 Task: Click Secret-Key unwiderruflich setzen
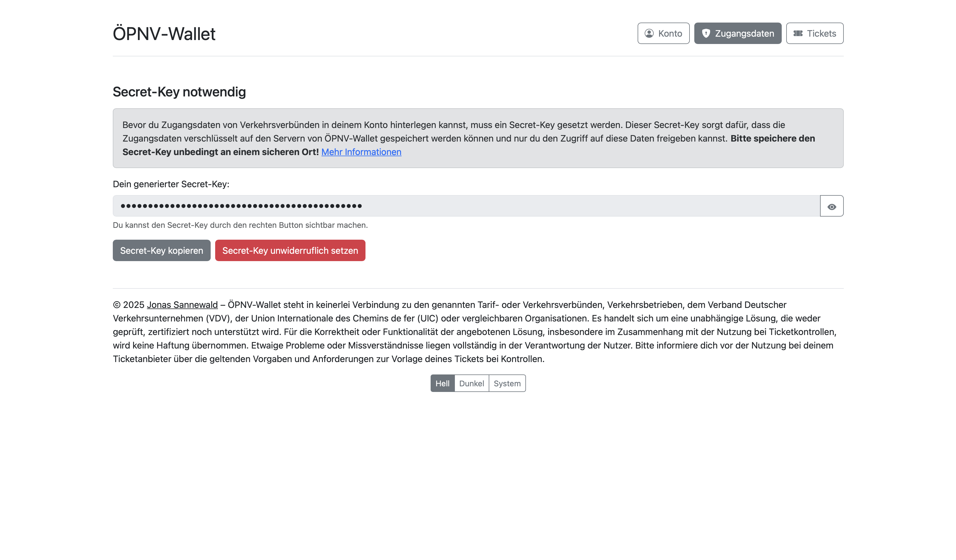pyautogui.click(x=290, y=250)
